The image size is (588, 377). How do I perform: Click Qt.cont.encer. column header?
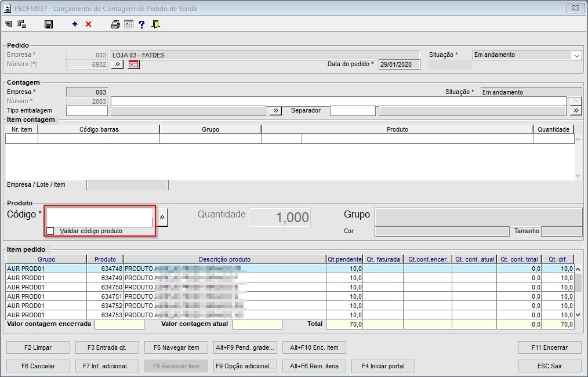(x=427, y=259)
